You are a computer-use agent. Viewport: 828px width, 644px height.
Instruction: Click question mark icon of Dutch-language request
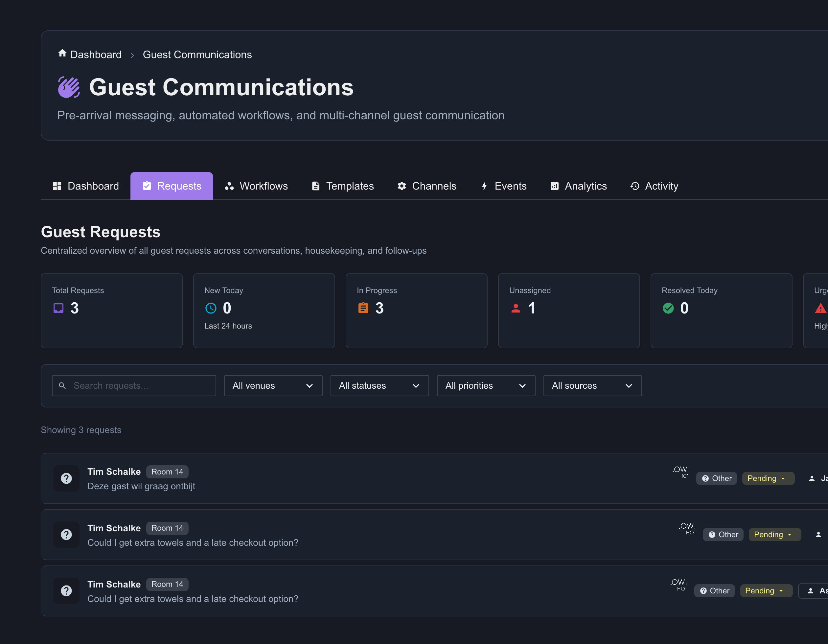click(x=66, y=478)
